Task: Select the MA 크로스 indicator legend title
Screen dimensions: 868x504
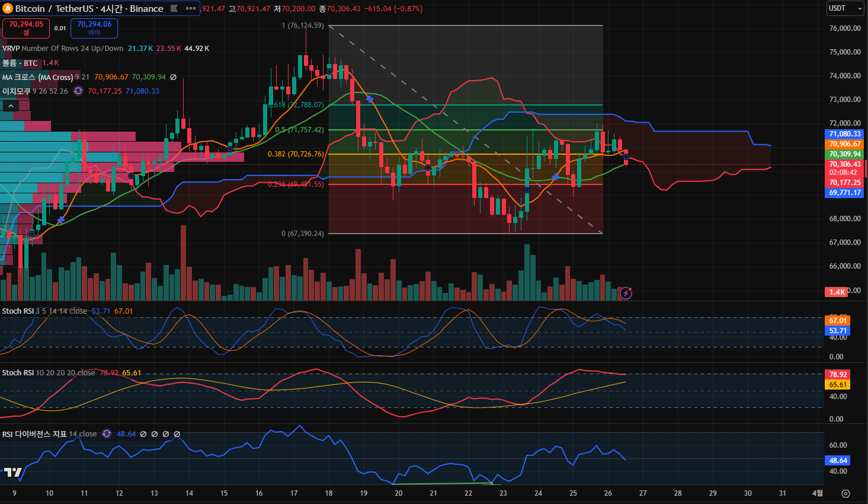Action: click(x=37, y=77)
